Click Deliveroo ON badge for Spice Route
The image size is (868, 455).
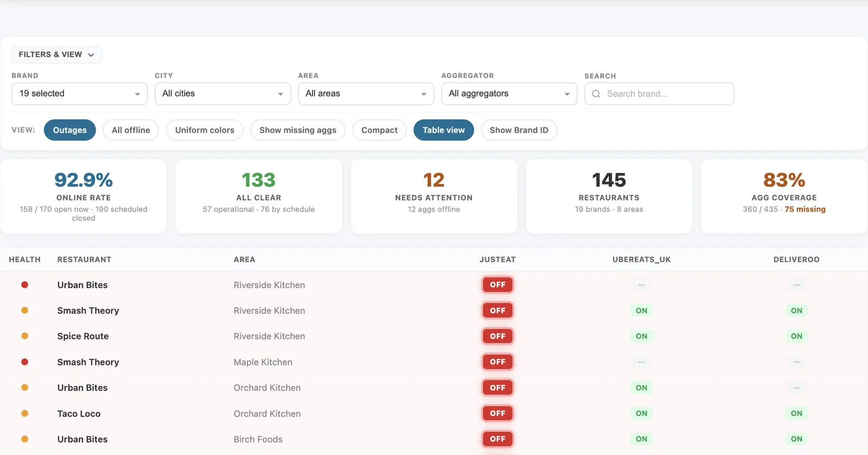(796, 336)
